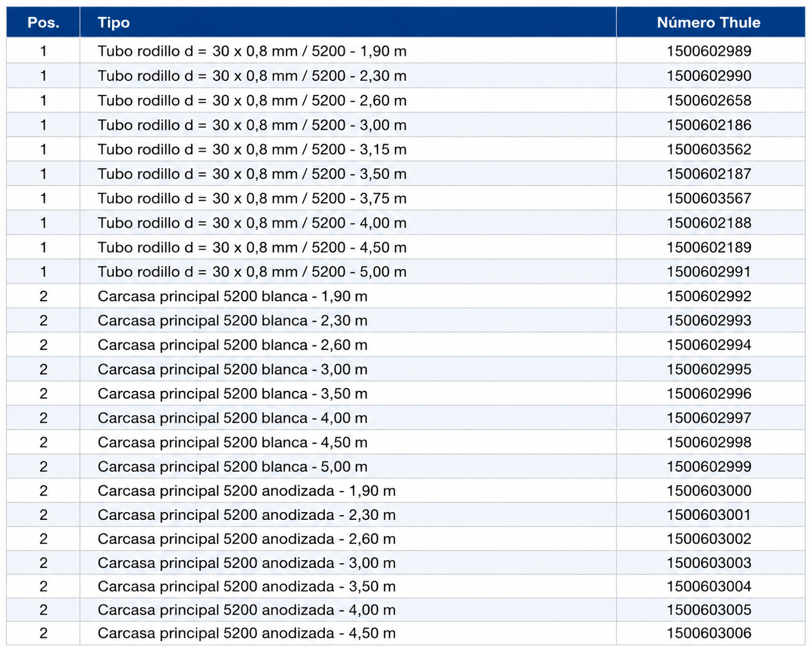This screenshot has height=647, width=812.
Task: Select part number 1500603003
Action: tap(709, 563)
